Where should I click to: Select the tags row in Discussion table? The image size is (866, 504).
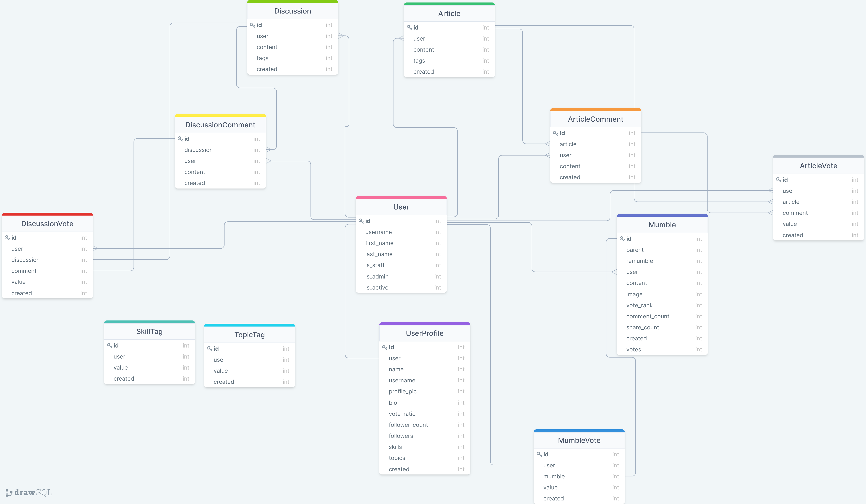(x=262, y=58)
